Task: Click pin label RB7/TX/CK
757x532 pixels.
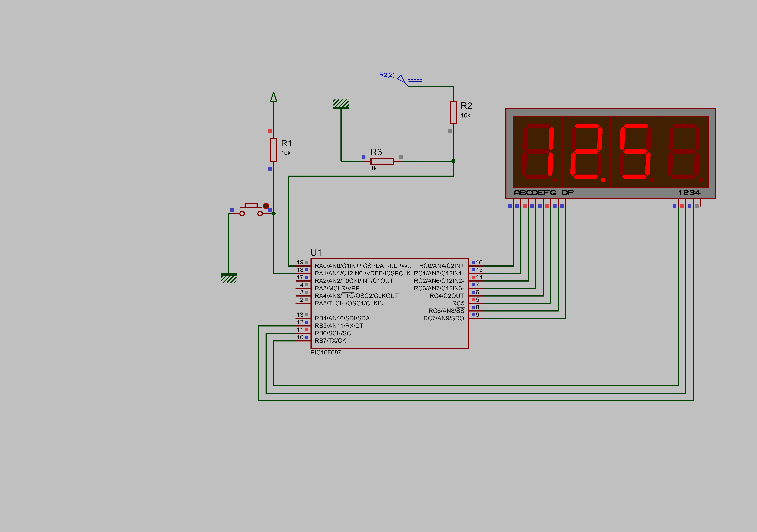Action: click(x=330, y=341)
